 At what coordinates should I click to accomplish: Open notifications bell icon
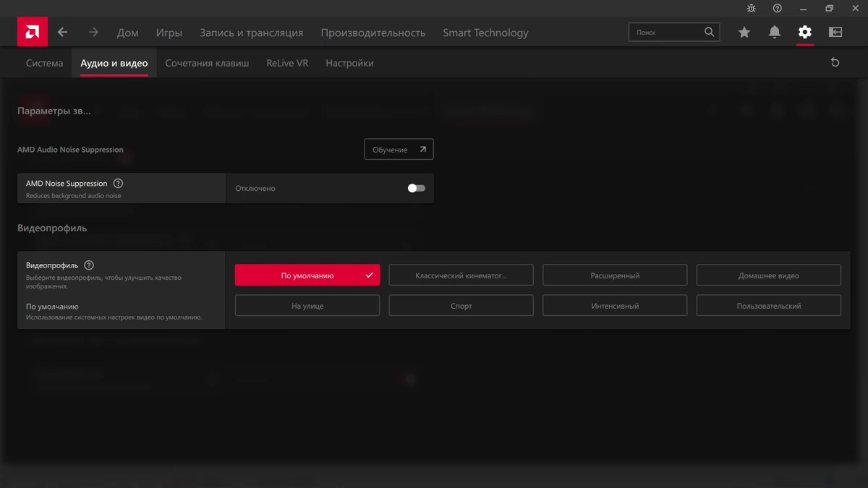pyautogui.click(x=775, y=33)
